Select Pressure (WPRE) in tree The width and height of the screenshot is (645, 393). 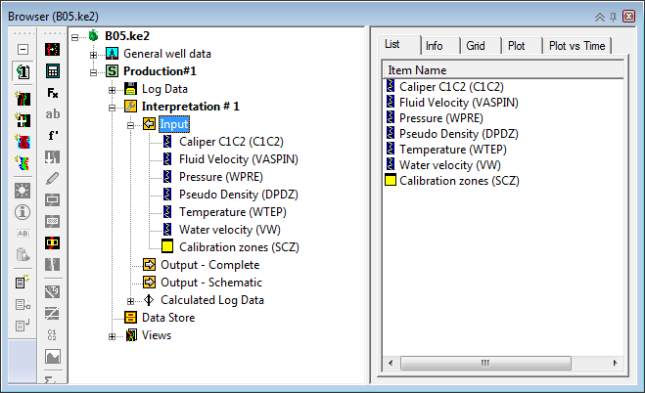point(221,177)
